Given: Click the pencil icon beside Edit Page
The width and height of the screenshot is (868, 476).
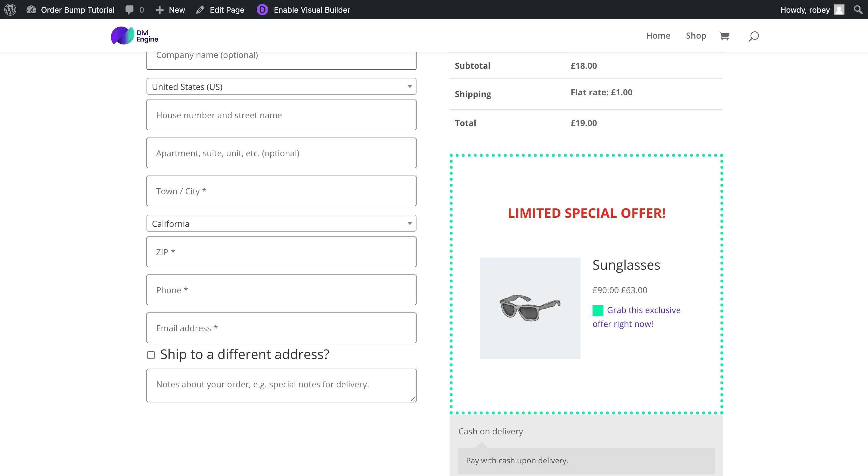Looking at the screenshot, I should pyautogui.click(x=200, y=10).
